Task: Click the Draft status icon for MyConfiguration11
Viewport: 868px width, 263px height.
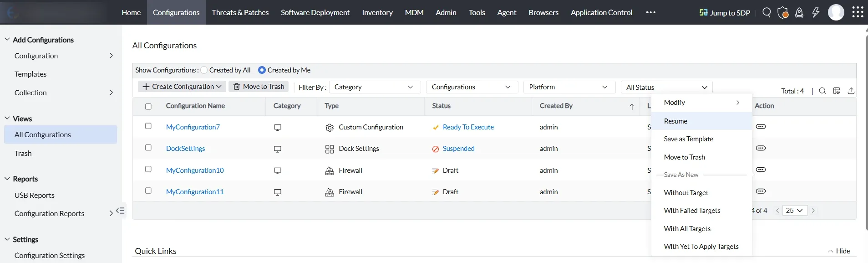Action: [x=436, y=192]
